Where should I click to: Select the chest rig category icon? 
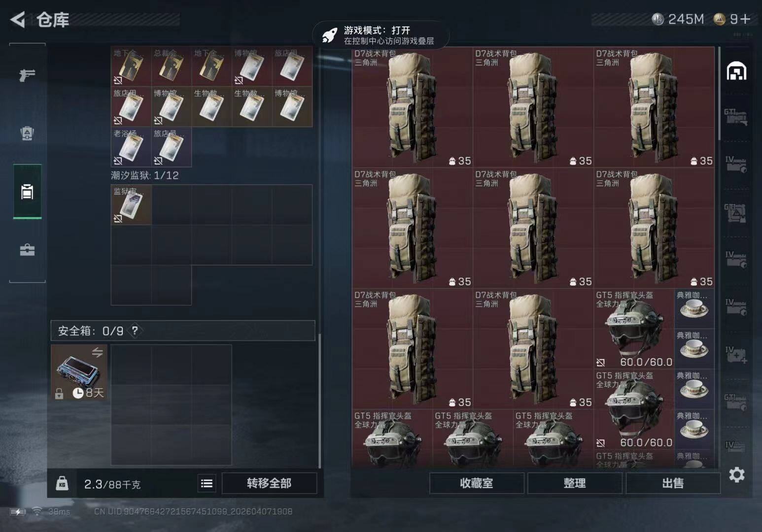(27, 133)
